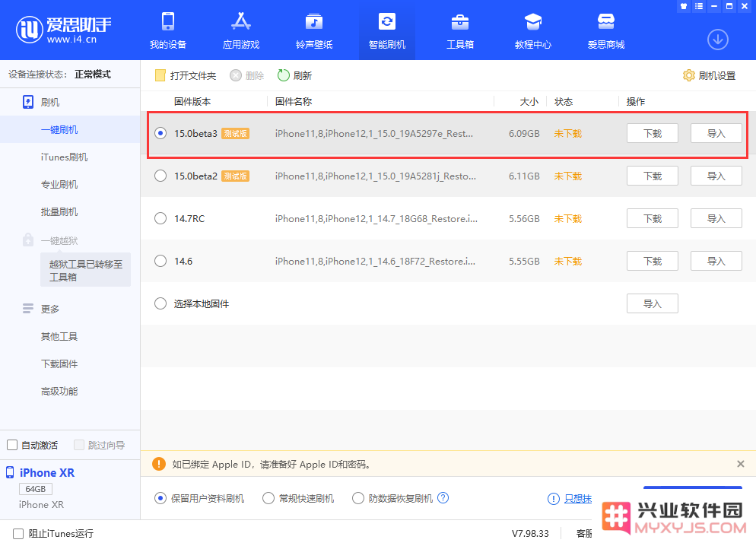Click the 更多 list icon
The image size is (756, 546).
coord(28,309)
